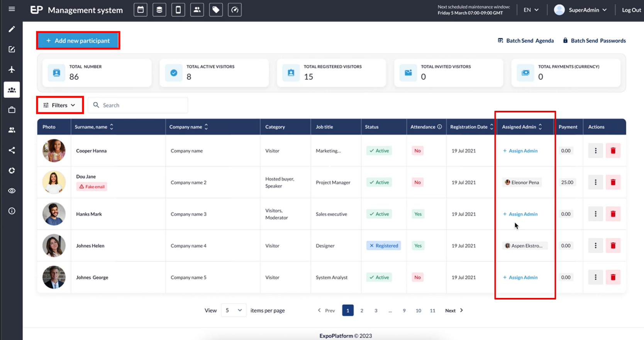Click Aspen Ekstro admin chip
This screenshot has width=644, height=340.
pos(524,245)
